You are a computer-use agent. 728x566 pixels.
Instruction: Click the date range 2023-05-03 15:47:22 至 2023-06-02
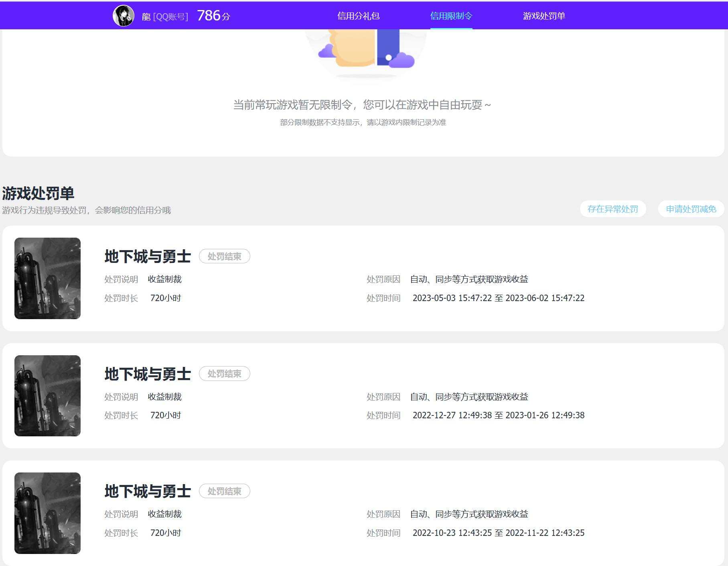point(499,298)
